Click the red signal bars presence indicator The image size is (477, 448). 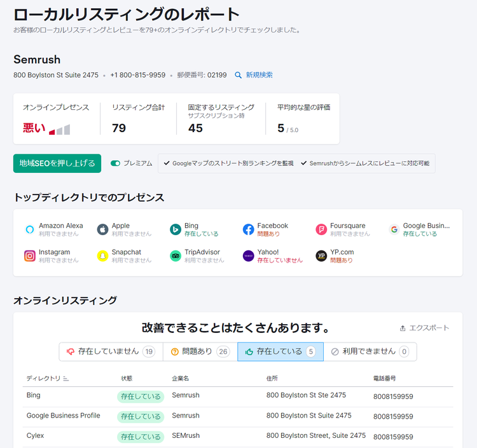(x=60, y=130)
